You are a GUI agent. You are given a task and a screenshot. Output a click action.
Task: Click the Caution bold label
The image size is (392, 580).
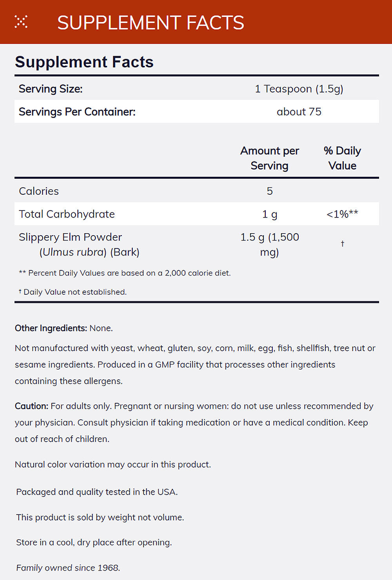tap(31, 406)
